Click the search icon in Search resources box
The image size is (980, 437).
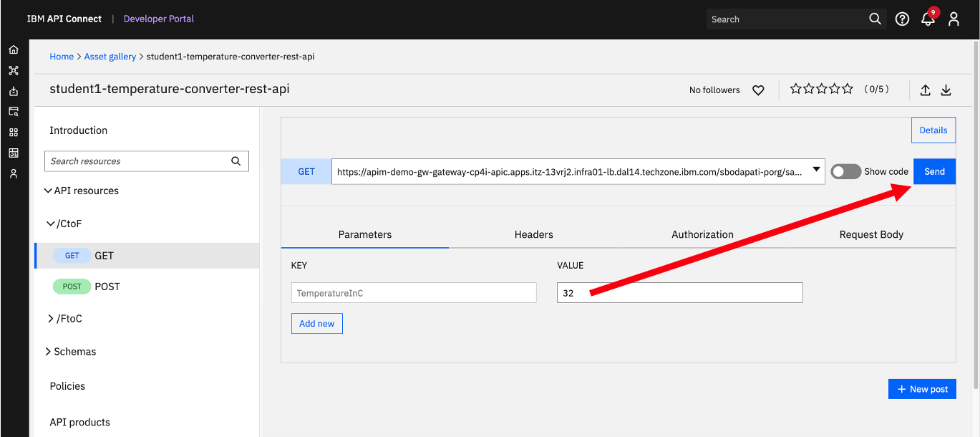pyautogui.click(x=236, y=161)
